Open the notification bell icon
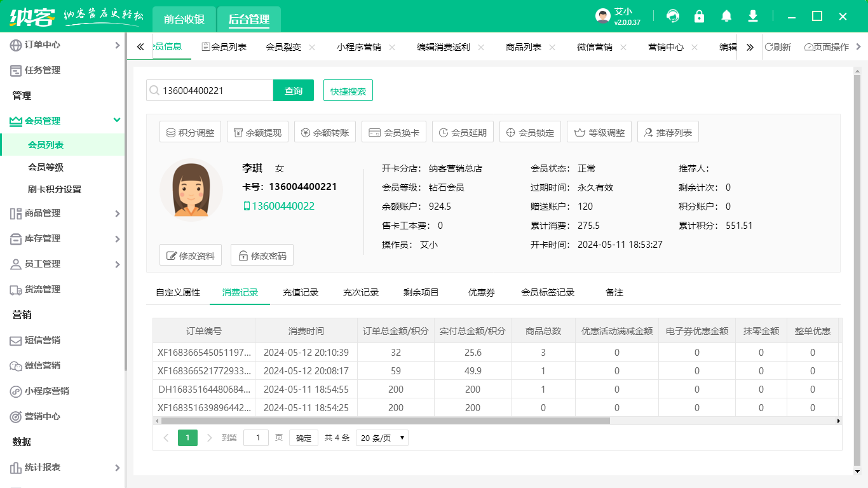This screenshot has width=868, height=488. (726, 16)
